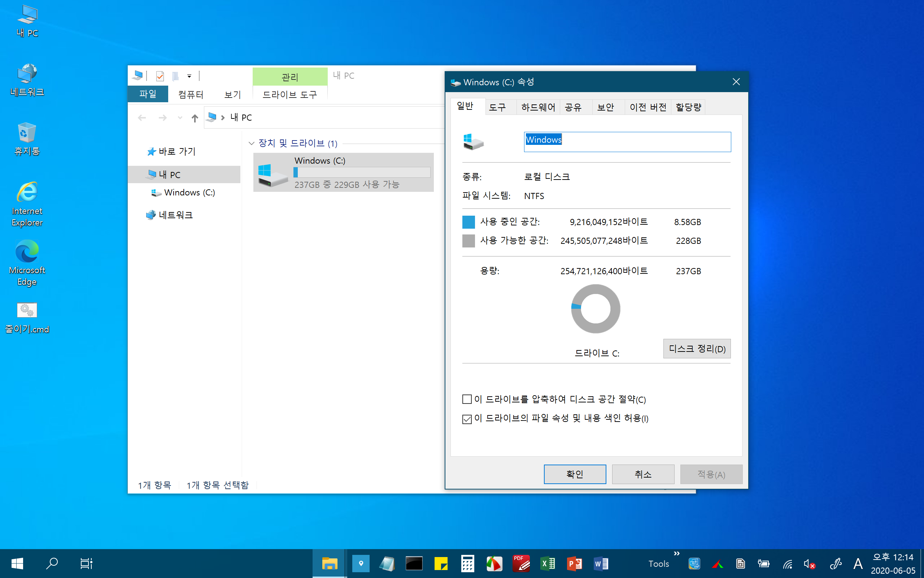Select 바로 가기 in navigation pane
924x578 pixels.
171,151
